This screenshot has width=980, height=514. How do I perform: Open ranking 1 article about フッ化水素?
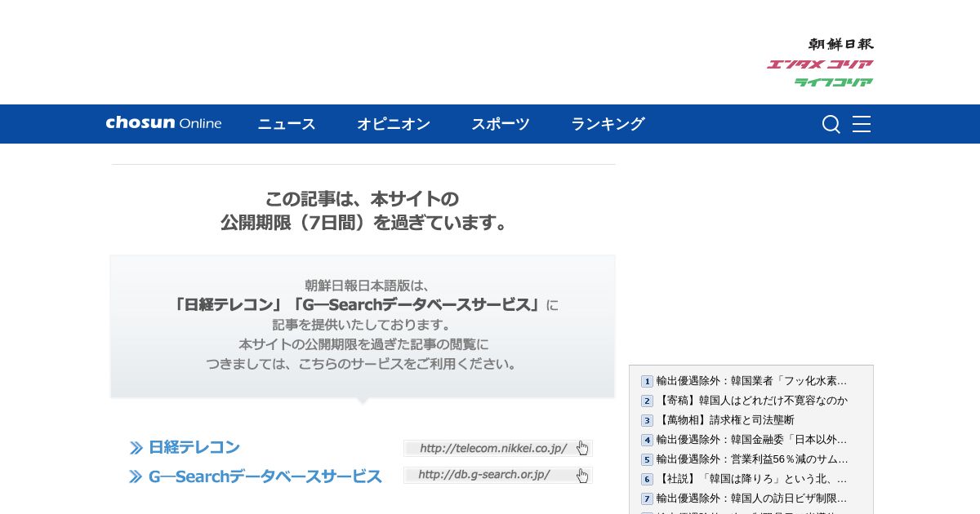point(751,381)
